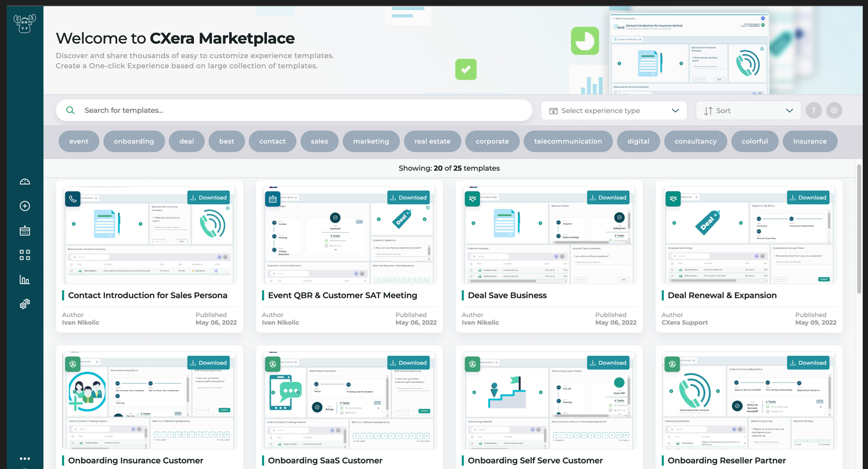Viewport: 868px width, 469px height.
Task: Click the Deal Save Business title
Action: pos(507,295)
